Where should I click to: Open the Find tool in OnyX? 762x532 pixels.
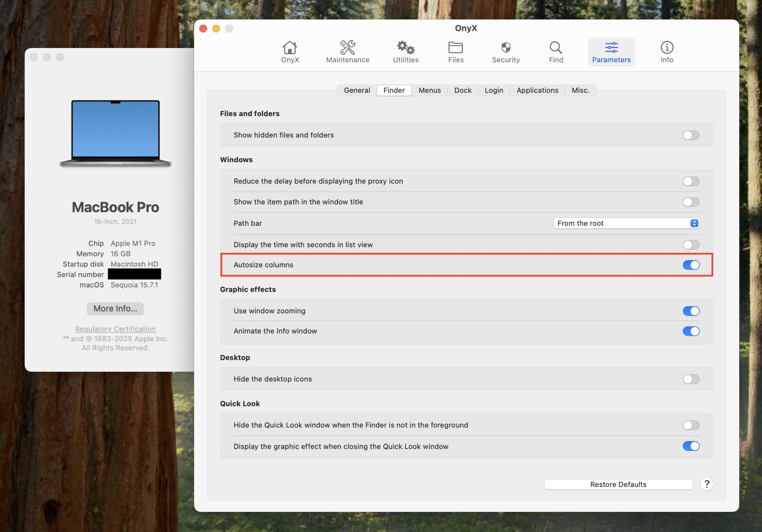555,52
